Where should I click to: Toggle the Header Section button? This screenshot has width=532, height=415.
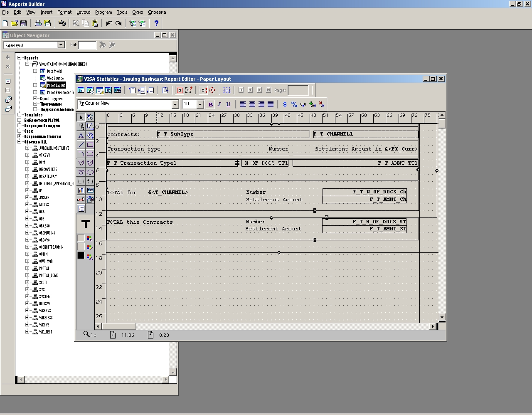point(132,90)
